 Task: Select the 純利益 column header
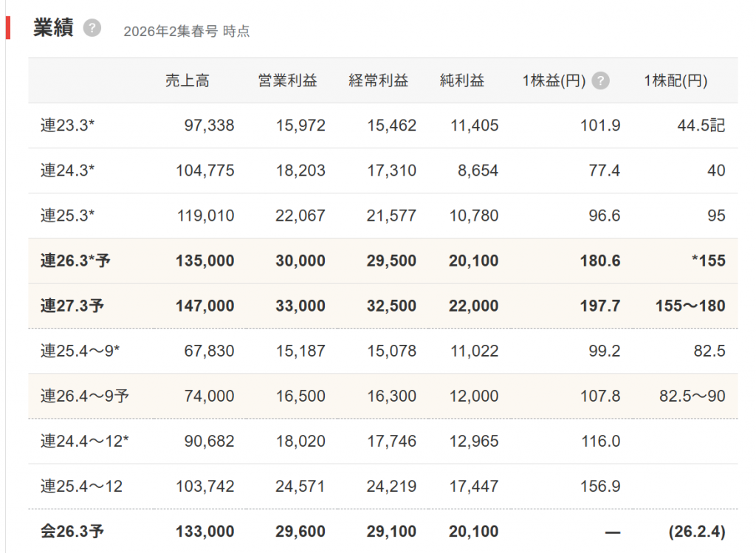[462, 81]
